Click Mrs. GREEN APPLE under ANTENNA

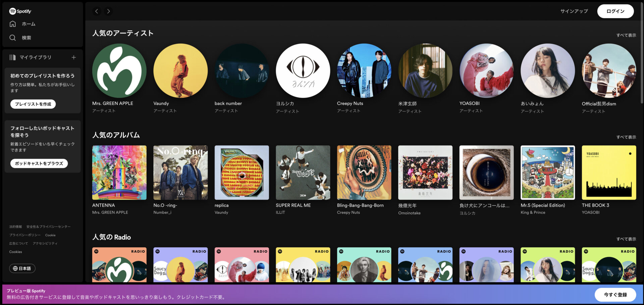[x=110, y=212]
